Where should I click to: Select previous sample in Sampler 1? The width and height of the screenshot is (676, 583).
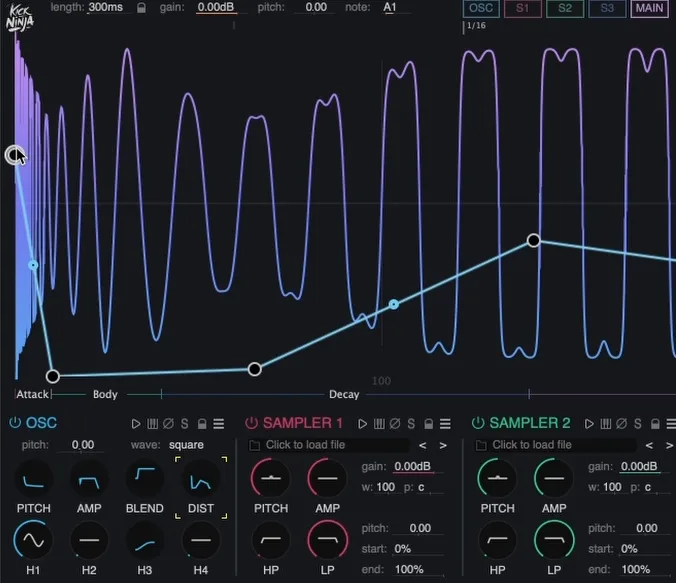pos(423,445)
